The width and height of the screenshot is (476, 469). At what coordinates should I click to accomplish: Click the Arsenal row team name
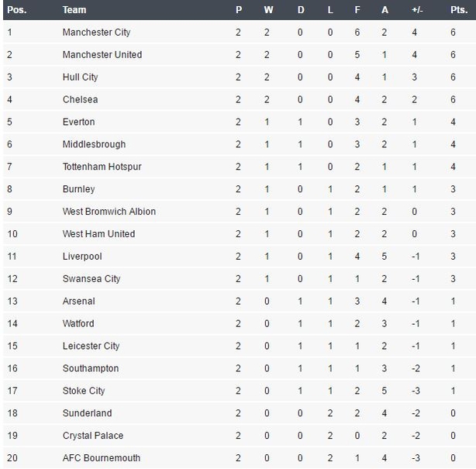[x=79, y=301]
